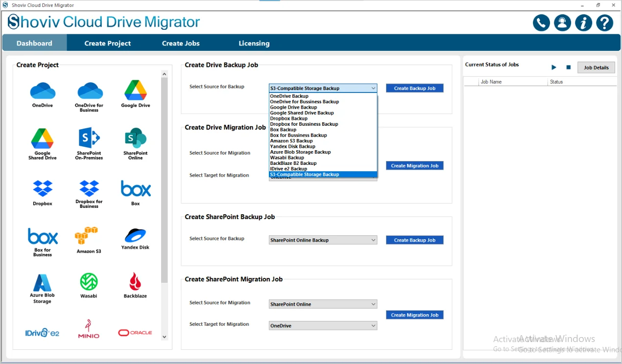Open Azure Blob Storage project icon

[x=43, y=289]
